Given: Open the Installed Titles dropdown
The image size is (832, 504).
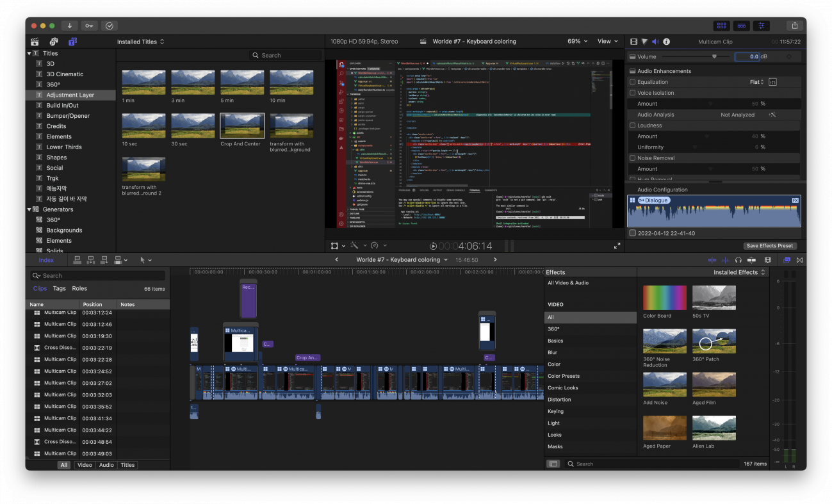Looking at the screenshot, I should click(140, 42).
